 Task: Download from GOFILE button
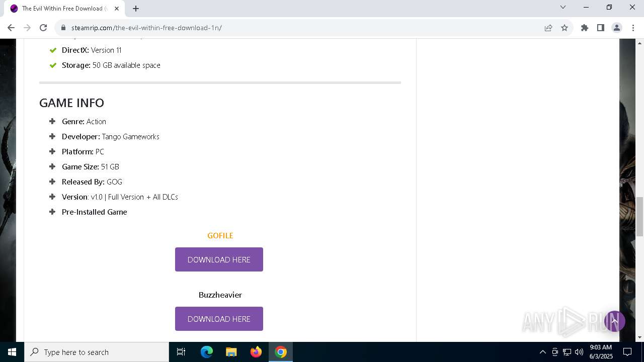(219, 259)
